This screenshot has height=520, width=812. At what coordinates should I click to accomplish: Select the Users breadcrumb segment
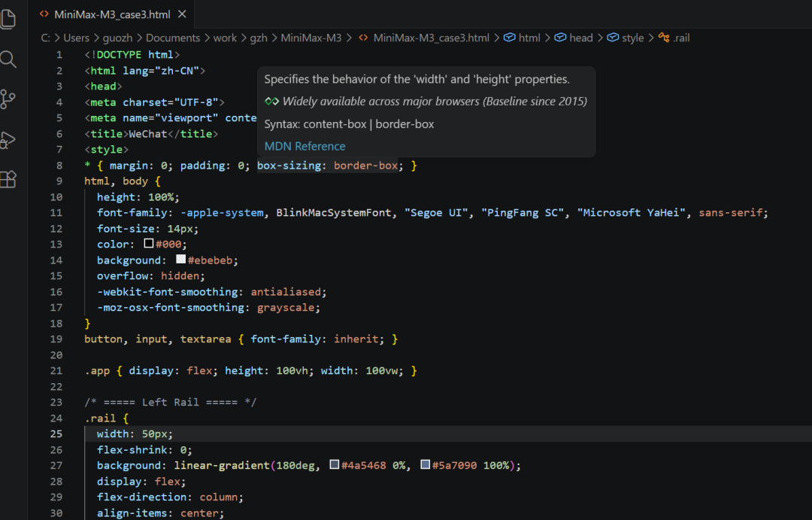point(76,38)
